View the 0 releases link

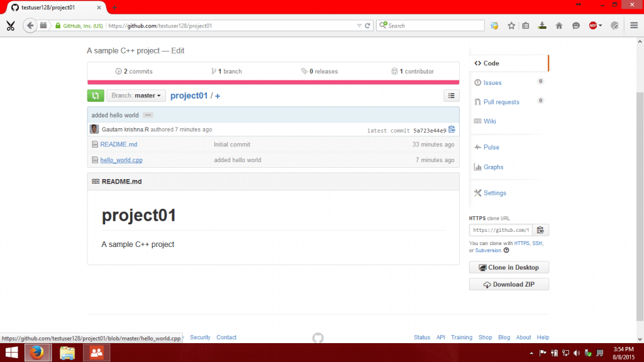pyautogui.click(x=319, y=72)
